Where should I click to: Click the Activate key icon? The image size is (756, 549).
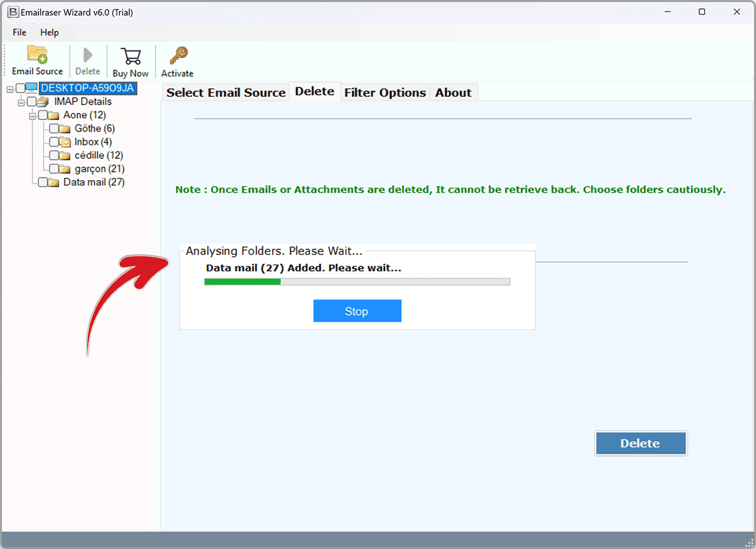pyautogui.click(x=178, y=56)
